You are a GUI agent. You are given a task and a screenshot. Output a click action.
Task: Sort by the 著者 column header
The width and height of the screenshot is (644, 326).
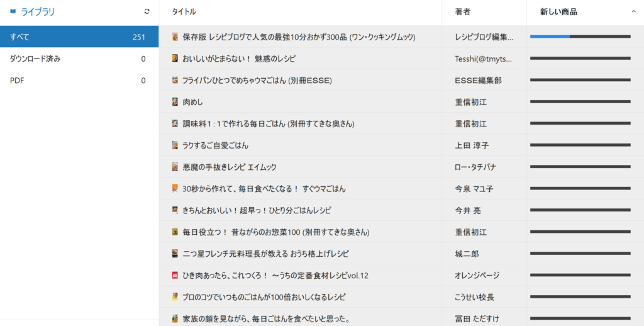click(x=462, y=12)
